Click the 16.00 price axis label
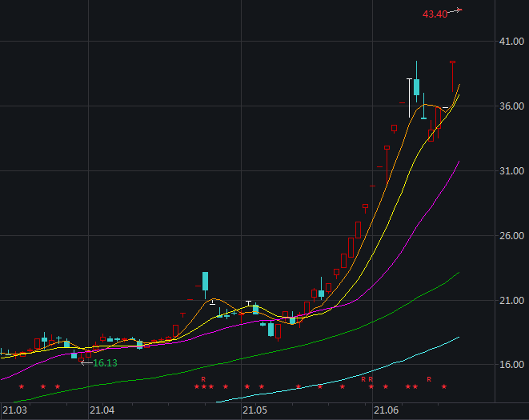Viewport: 529px width, 420px height. tap(507, 365)
